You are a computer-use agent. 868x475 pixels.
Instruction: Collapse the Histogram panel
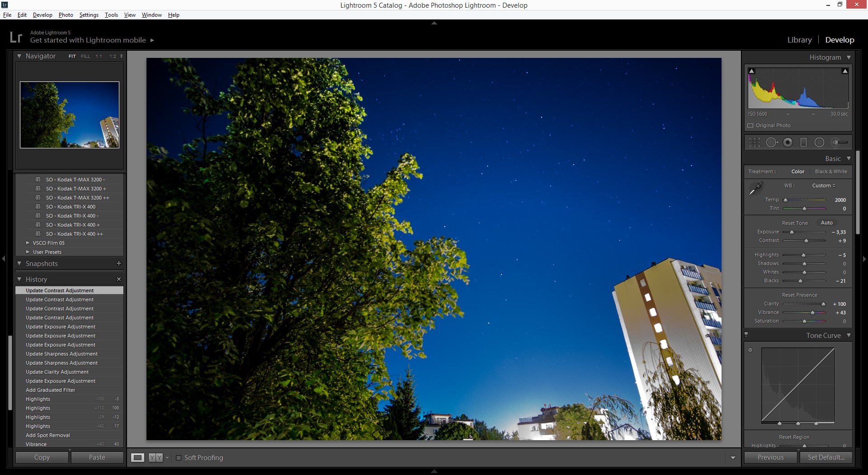tap(849, 57)
